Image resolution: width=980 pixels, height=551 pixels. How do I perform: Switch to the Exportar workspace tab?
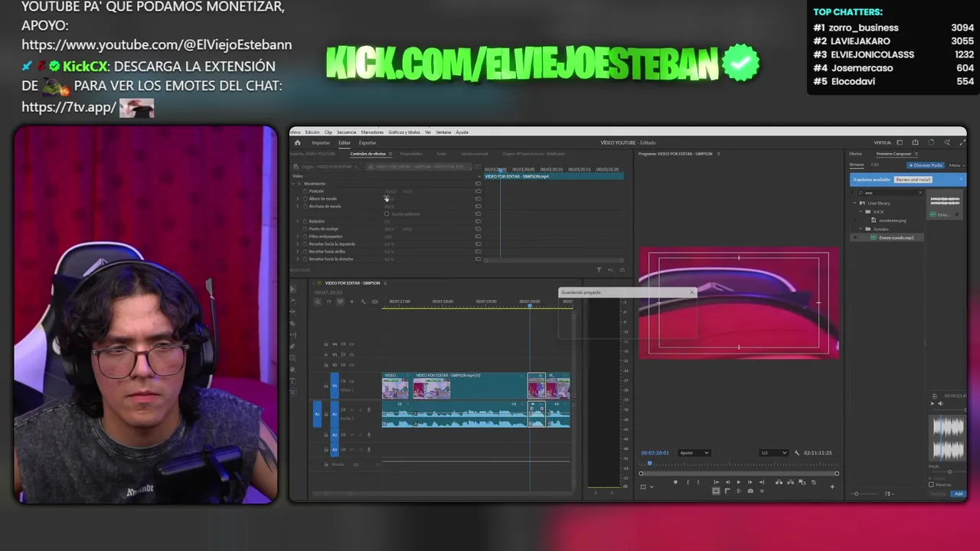pos(367,142)
